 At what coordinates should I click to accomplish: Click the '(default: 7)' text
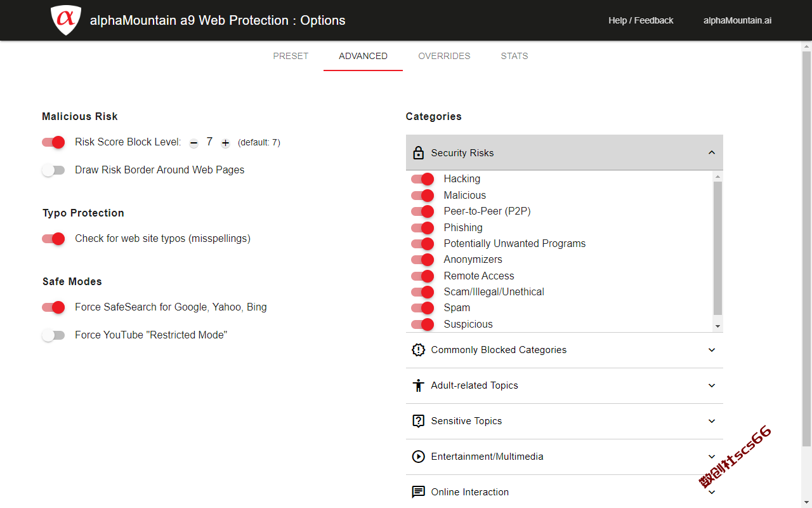click(x=259, y=143)
